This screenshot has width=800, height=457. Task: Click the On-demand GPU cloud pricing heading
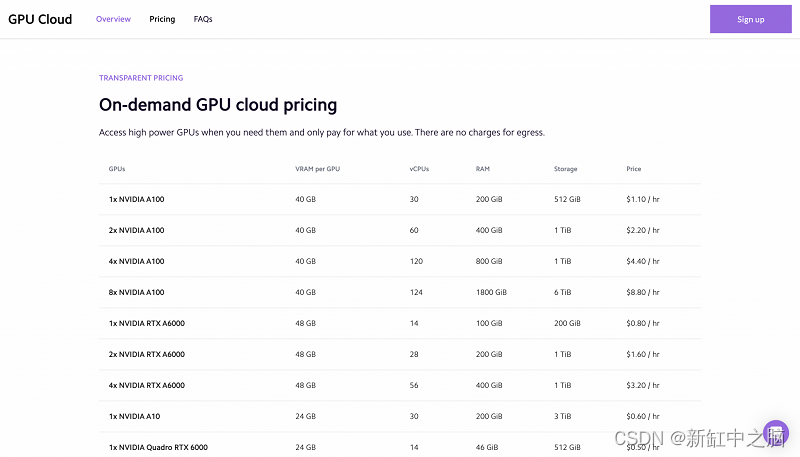point(218,105)
